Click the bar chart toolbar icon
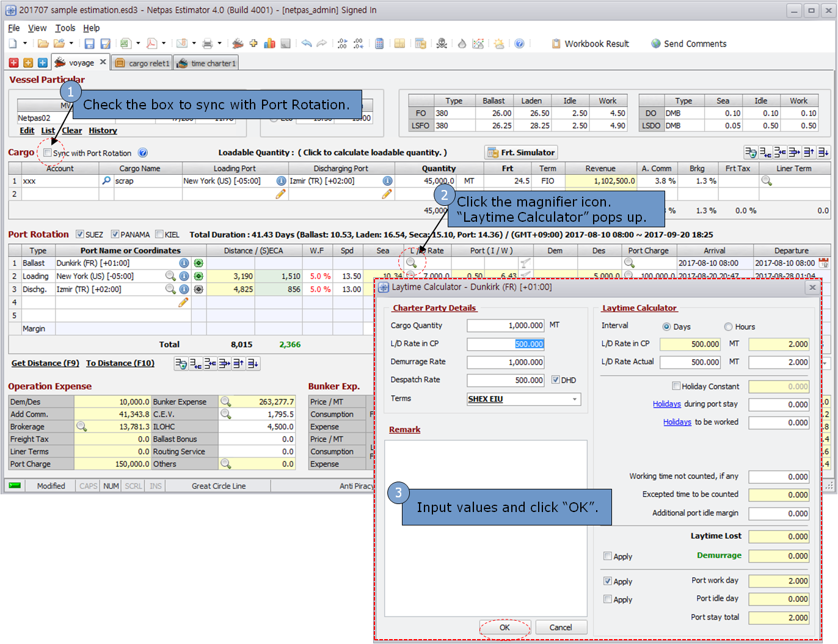Image resolution: width=838 pixels, height=644 pixels. pos(269,43)
